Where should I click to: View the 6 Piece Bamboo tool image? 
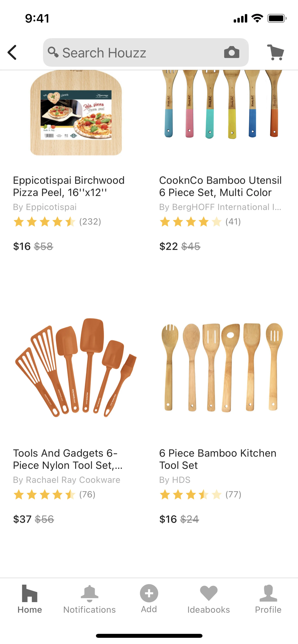point(222,367)
